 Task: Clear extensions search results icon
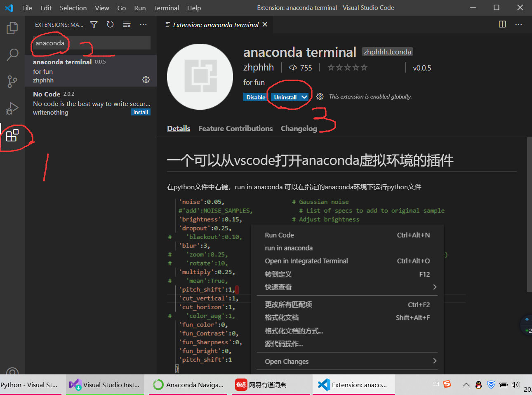click(127, 25)
